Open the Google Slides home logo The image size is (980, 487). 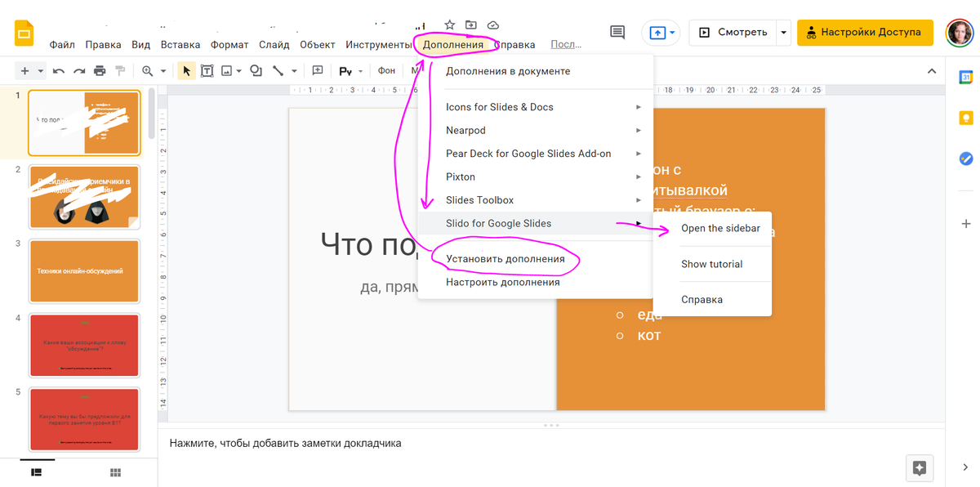pyautogui.click(x=24, y=34)
